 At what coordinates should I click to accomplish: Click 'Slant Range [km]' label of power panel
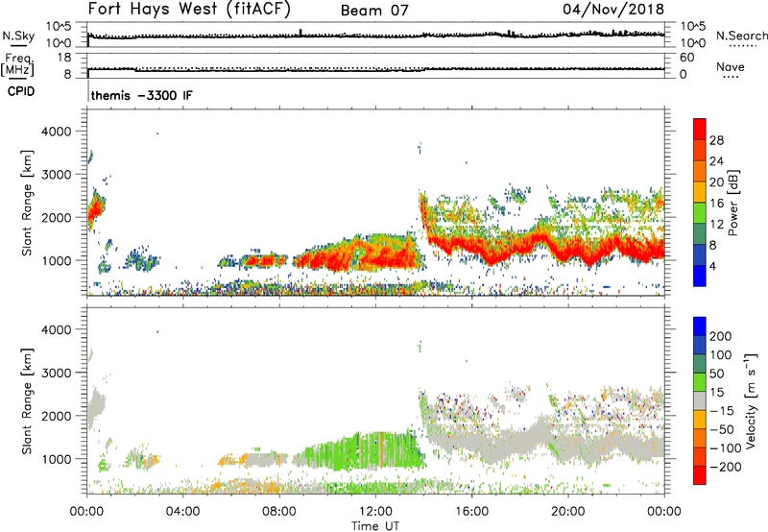[x=27, y=203]
